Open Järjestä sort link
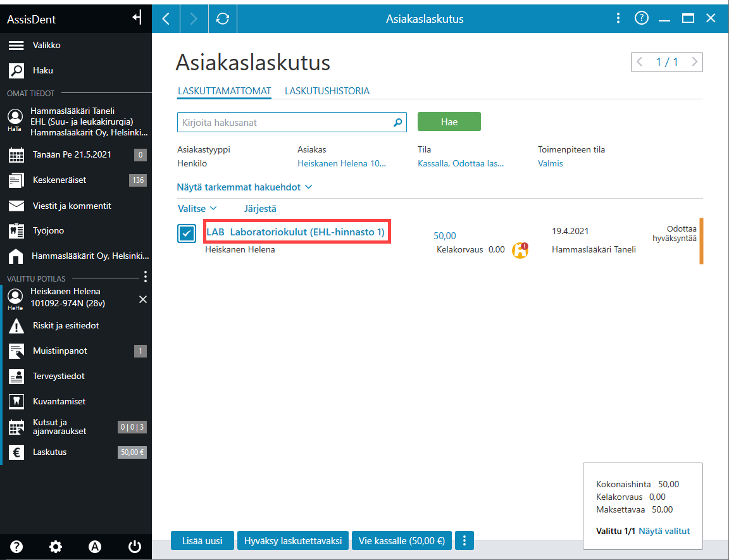The height and width of the screenshot is (560, 729). coord(260,209)
